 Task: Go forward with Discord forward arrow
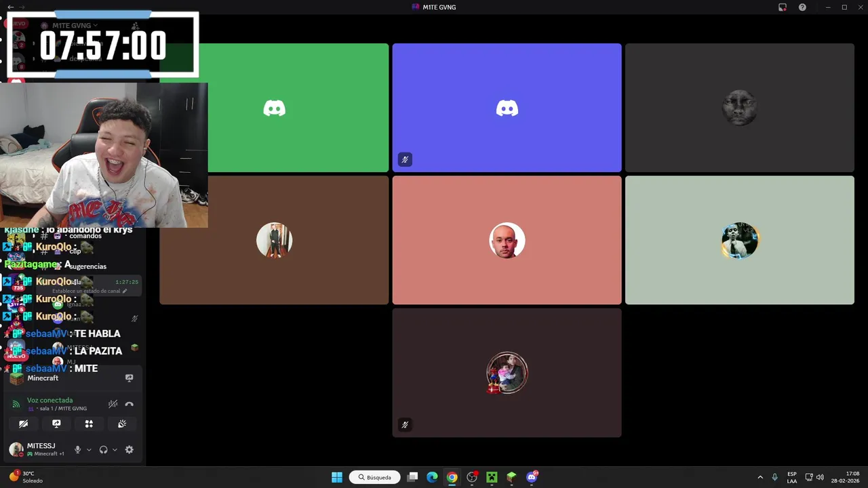[22, 7]
